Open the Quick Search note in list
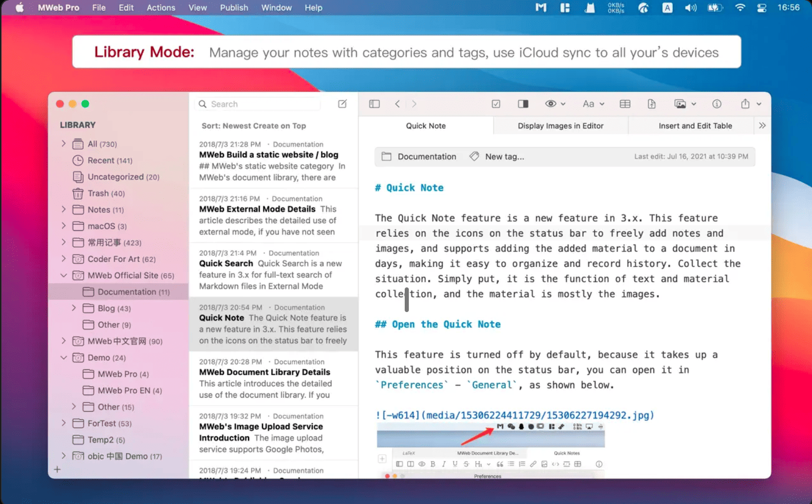812x504 pixels. tap(273, 269)
